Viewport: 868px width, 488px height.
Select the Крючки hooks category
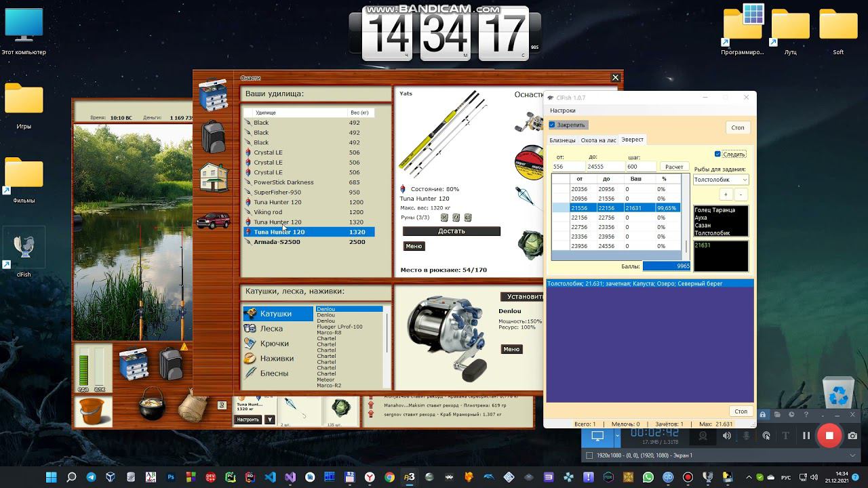[x=278, y=344]
